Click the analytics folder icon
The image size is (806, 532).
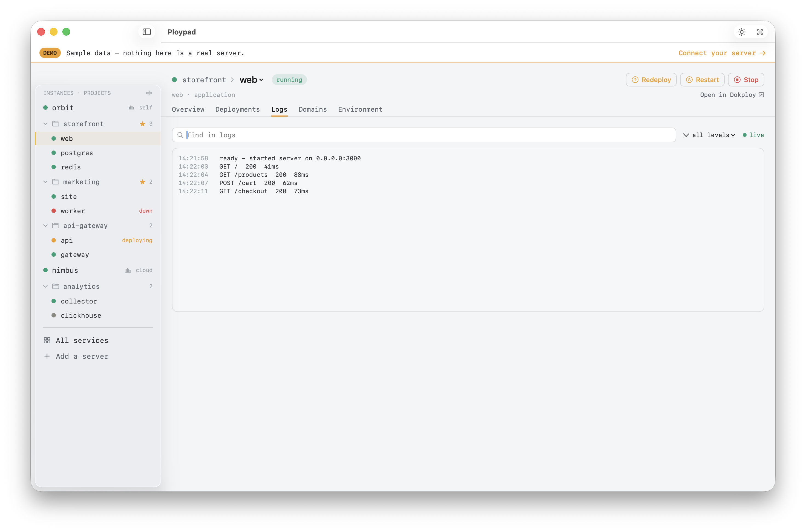tap(56, 286)
